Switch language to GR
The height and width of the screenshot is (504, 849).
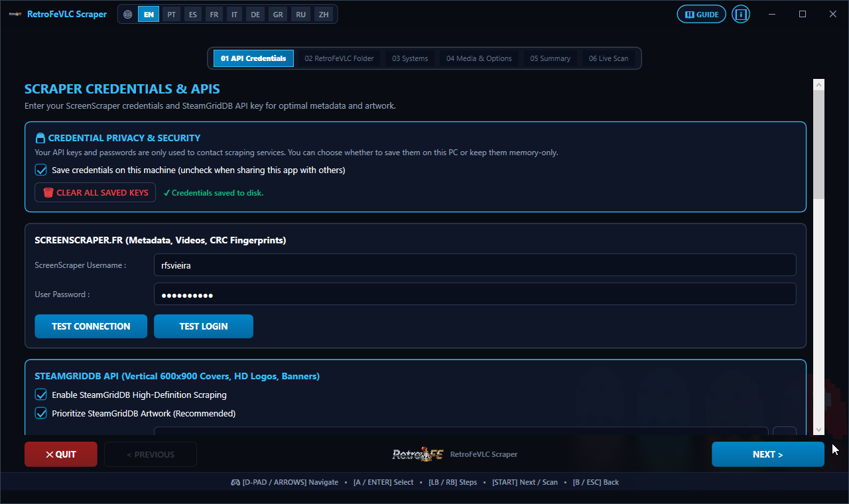[278, 14]
